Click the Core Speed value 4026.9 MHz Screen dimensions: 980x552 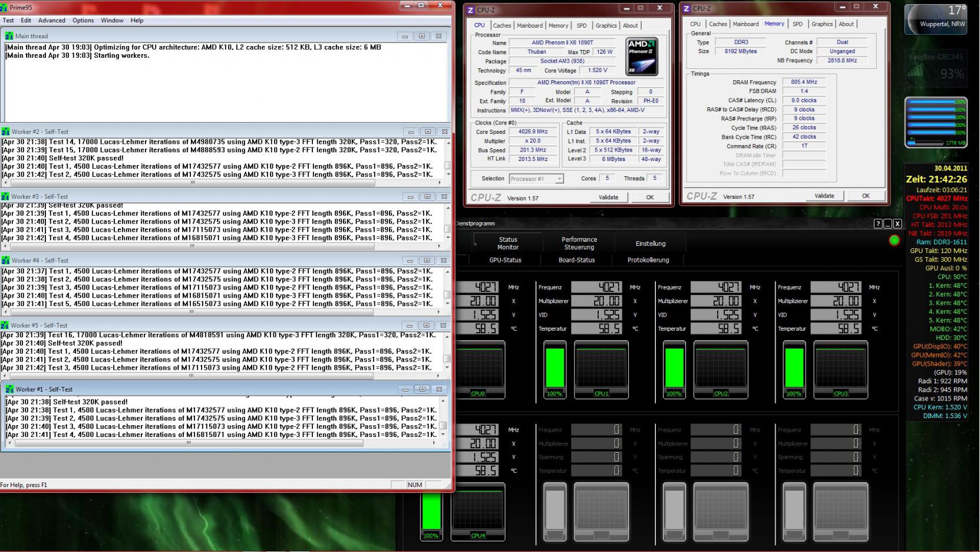click(533, 132)
